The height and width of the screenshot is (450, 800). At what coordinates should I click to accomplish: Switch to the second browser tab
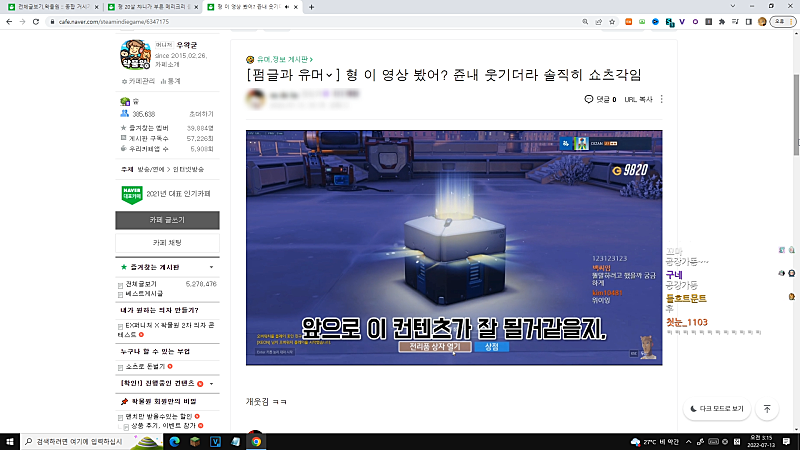coord(153,7)
